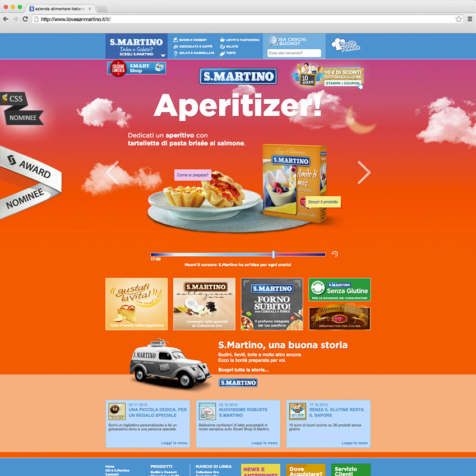Click the time-of-day slider handle
This screenshot has width=476, height=476.
(x=273, y=254)
